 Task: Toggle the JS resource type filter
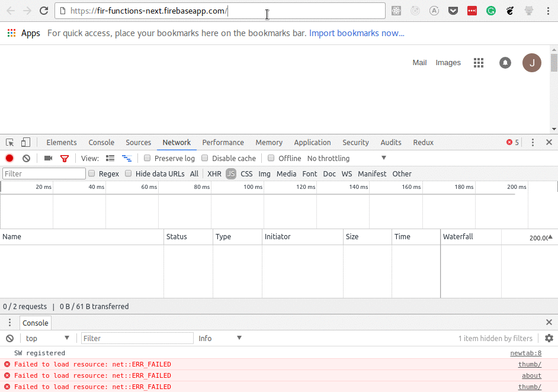231,173
